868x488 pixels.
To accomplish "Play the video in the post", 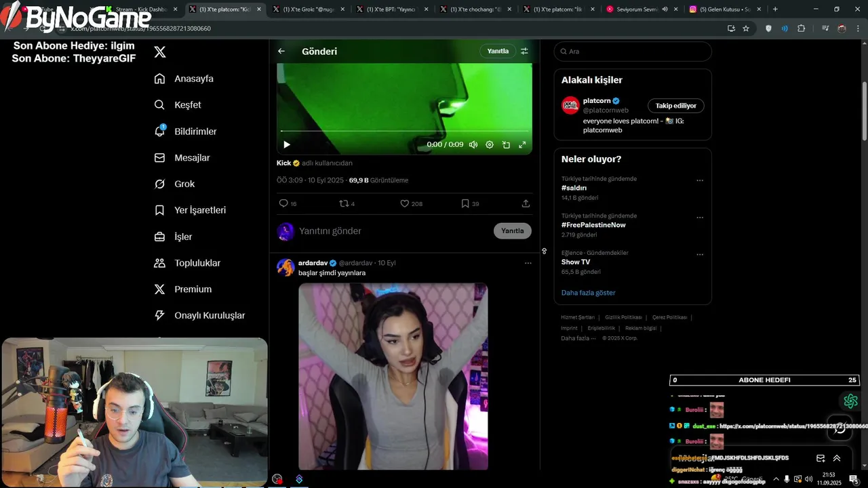I will [287, 144].
